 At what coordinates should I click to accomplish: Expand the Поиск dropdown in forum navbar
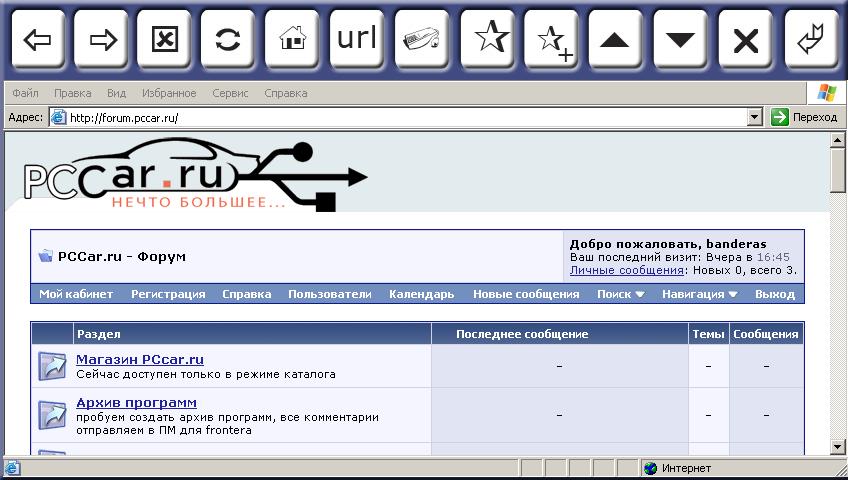coord(620,294)
